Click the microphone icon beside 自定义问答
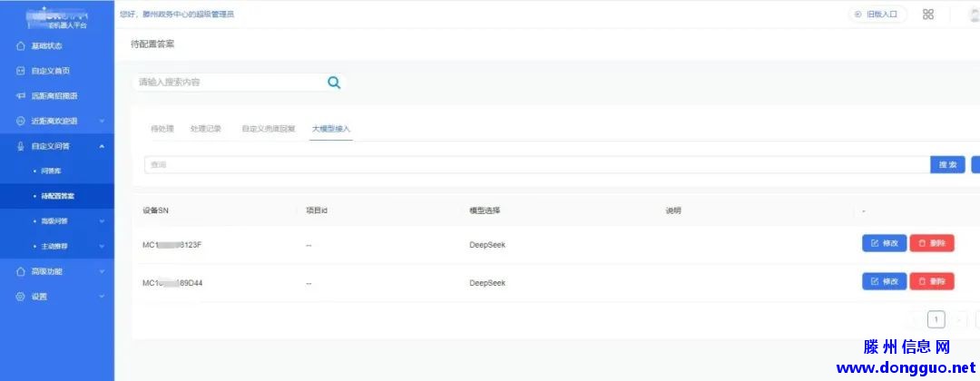Screen dimensions: 980x381 click(21, 146)
